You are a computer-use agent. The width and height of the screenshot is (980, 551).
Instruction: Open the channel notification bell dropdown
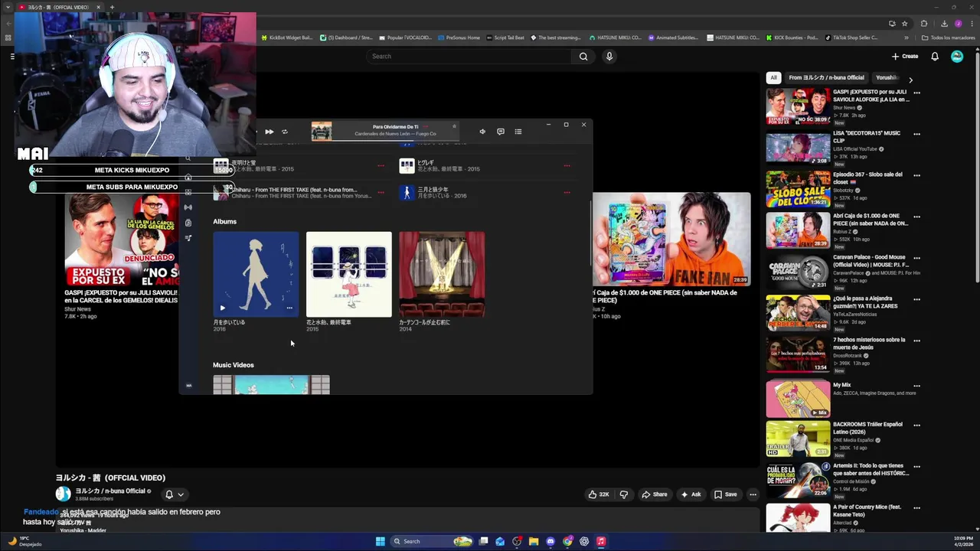[x=175, y=494]
